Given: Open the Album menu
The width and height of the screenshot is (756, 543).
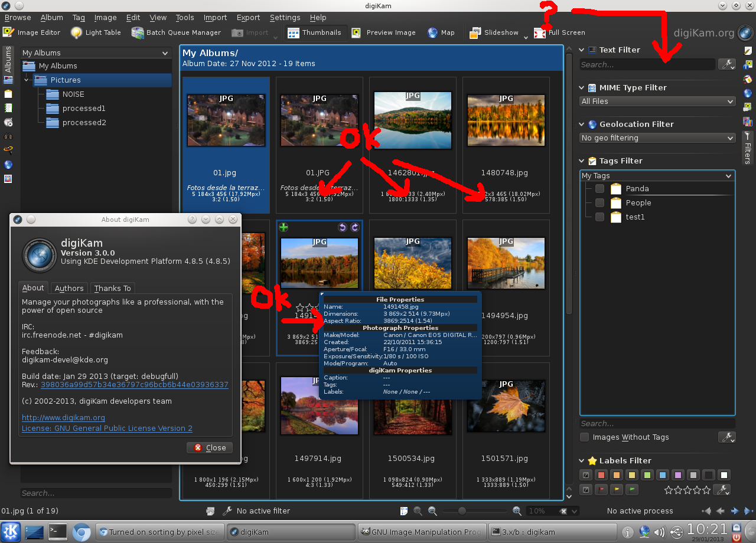Looking at the screenshot, I should (x=52, y=18).
